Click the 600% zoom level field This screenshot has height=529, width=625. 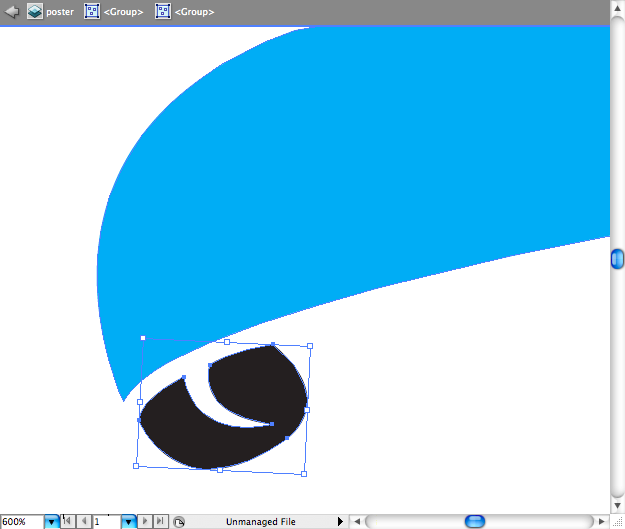coord(22,521)
